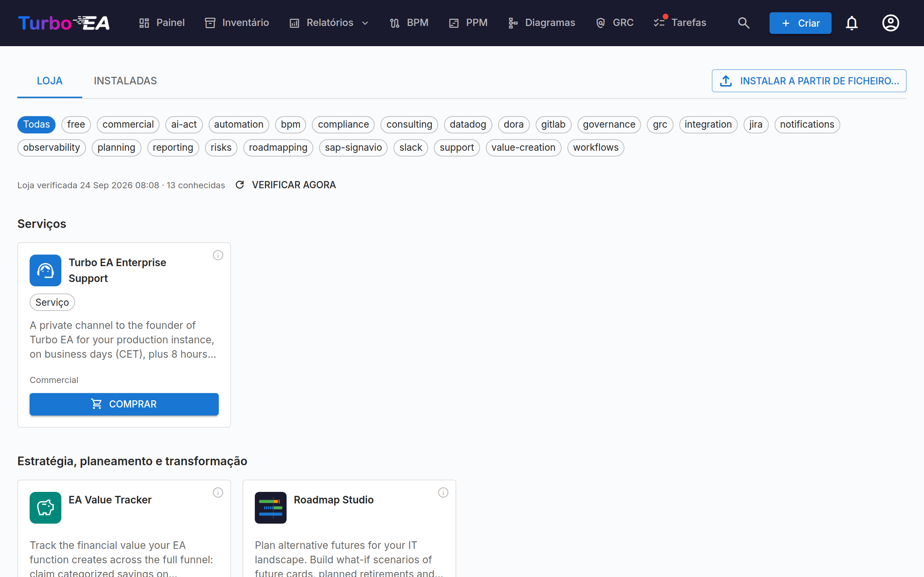
Task: Toggle the 'free' filter chip
Action: tap(76, 125)
